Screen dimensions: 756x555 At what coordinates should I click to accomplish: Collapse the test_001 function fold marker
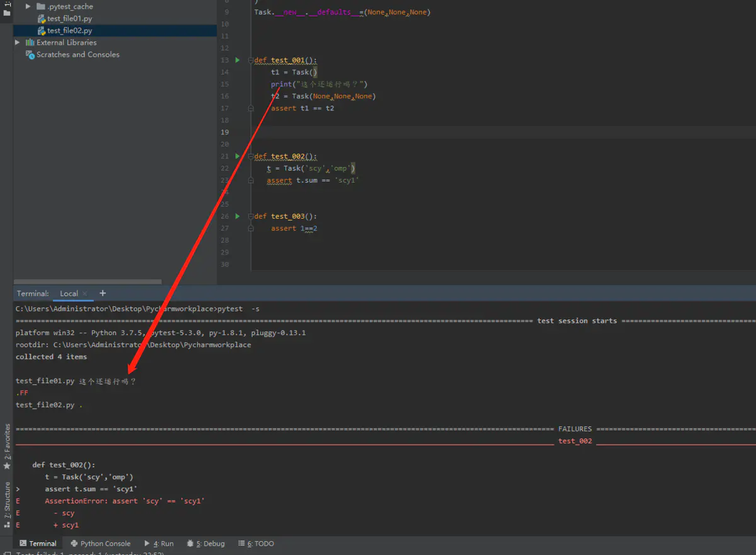click(x=251, y=60)
